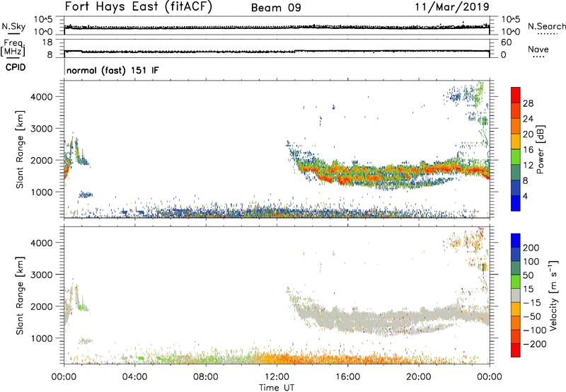Click the "Slant Range [km]" label of the velocity panel
Image resolution: width=566 pixels, height=392 pixels.
pyautogui.click(x=20, y=296)
